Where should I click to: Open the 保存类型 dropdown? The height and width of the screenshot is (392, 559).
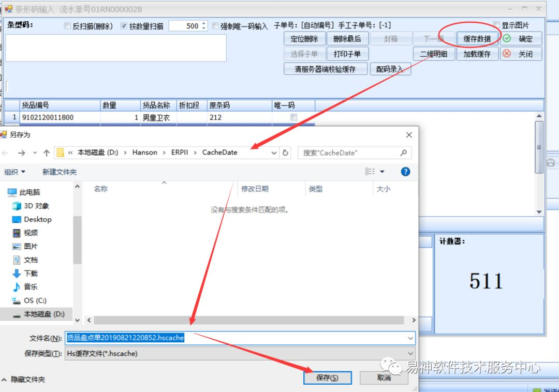tap(411, 353)
